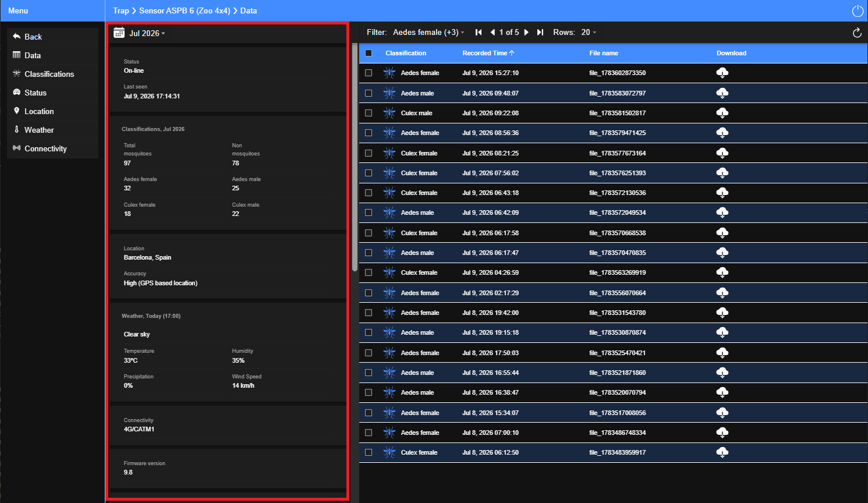Screen dimensions: 868x503
Task: Click mosquito icon of file_1783530870874 row
Action: point(389,332)
